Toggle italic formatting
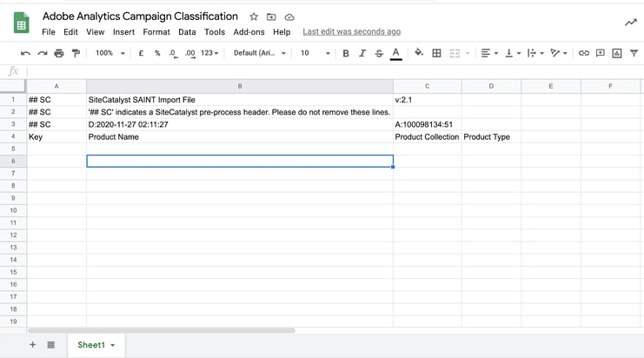The image size is (644, 358). tap(362, 53)
